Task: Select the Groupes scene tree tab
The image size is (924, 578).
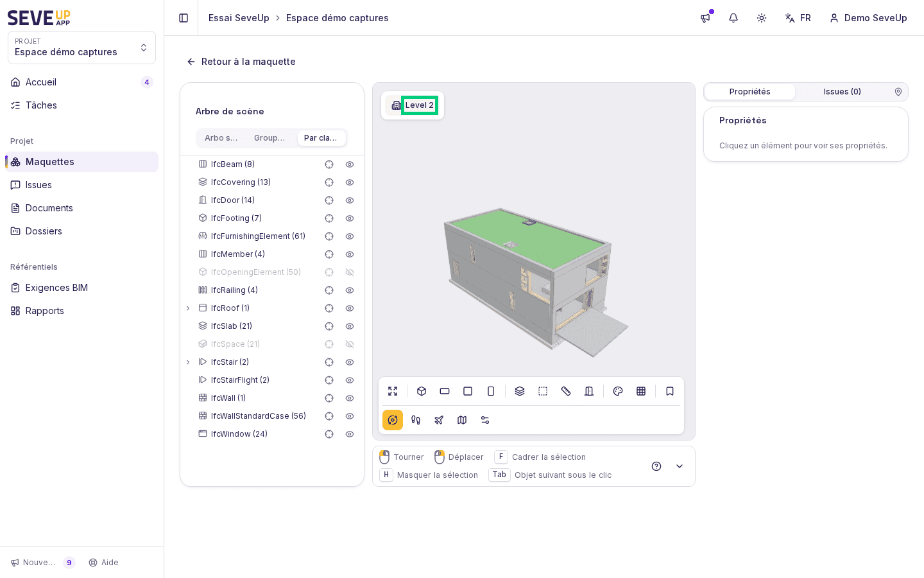Action: (x=270, y=138)
